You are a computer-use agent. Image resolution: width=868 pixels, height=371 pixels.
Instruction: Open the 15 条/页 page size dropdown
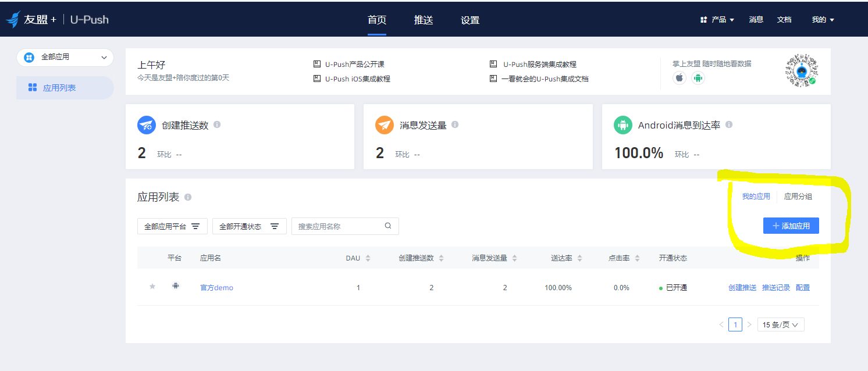tap(781, 324)
